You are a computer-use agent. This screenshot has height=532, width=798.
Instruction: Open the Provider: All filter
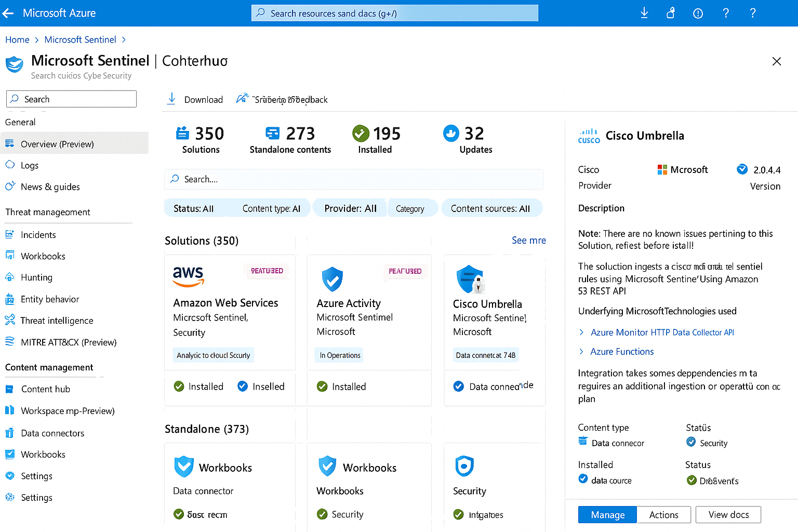pos(350,208)
